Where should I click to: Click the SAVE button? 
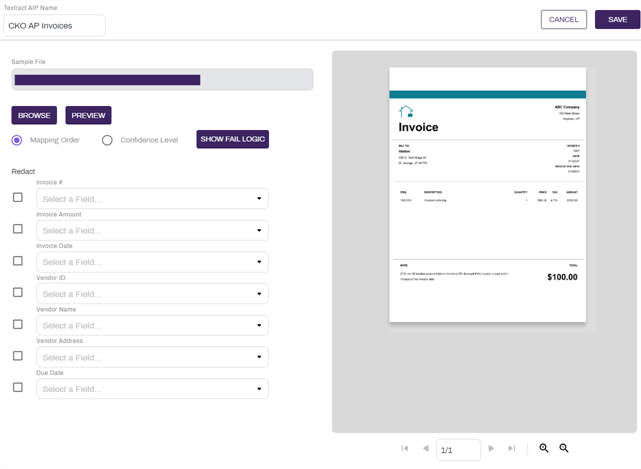tap(617, 20)
